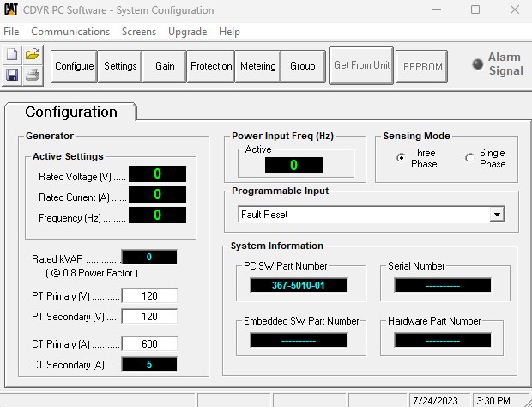Expand the Programmable Input dropdown arrow
532x407 pixels.
click(497, 214)
